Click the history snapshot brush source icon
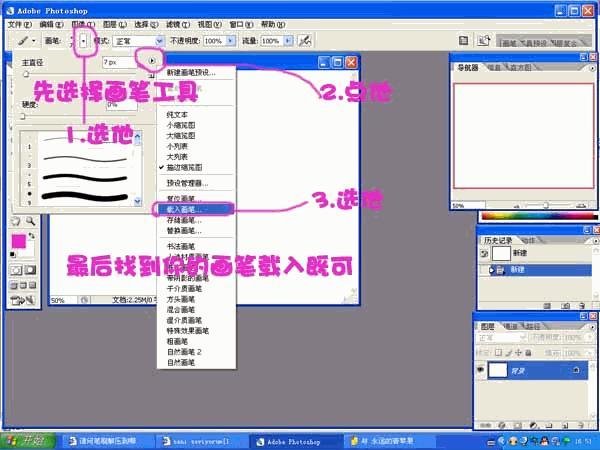 [x=484, y=253]
